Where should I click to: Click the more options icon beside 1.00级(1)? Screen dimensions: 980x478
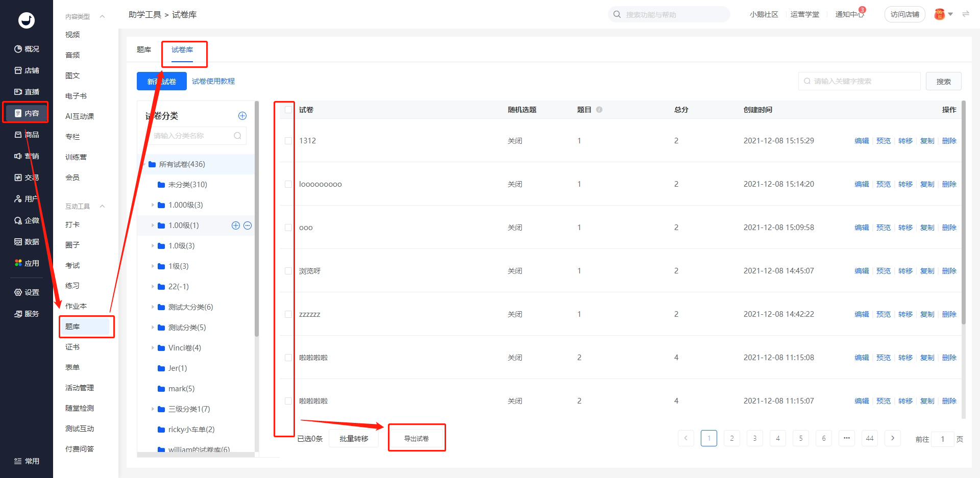point(248,225)
